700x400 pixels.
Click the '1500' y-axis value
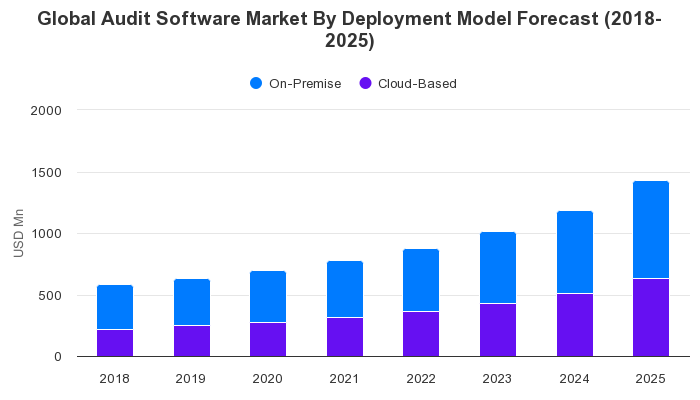(46, 173)
